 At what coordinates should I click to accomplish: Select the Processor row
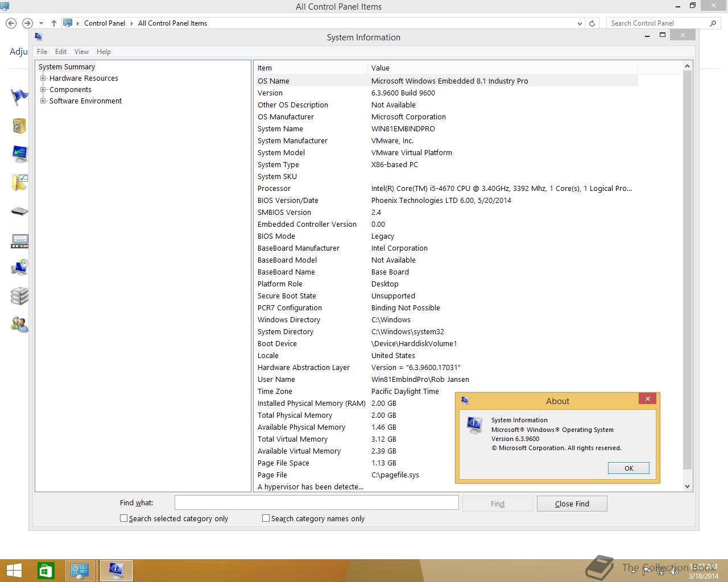coord(446,188)
